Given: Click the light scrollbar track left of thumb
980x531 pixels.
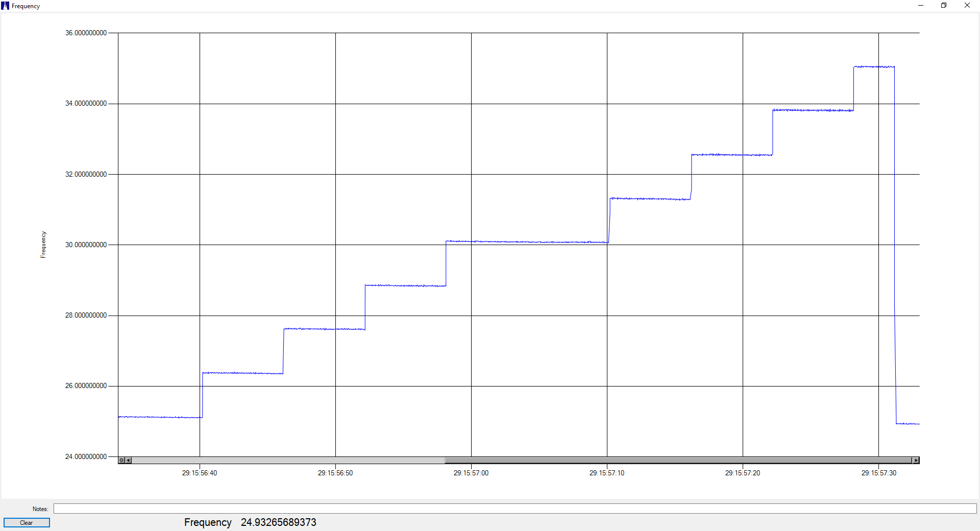Looking at the screenshot, I should (288, 461).
